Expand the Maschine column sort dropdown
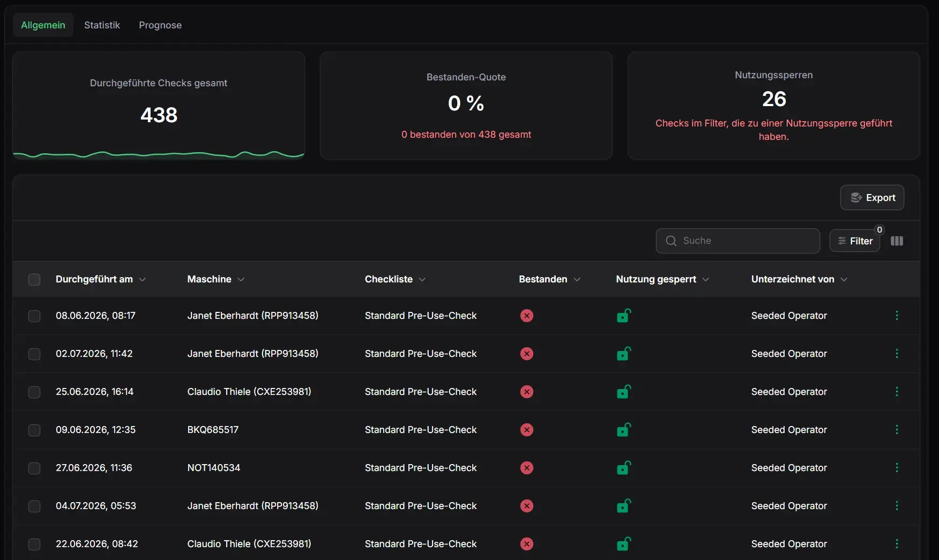Image resolution: width=939 pixels, height=560 pixels. click(241, 280)
